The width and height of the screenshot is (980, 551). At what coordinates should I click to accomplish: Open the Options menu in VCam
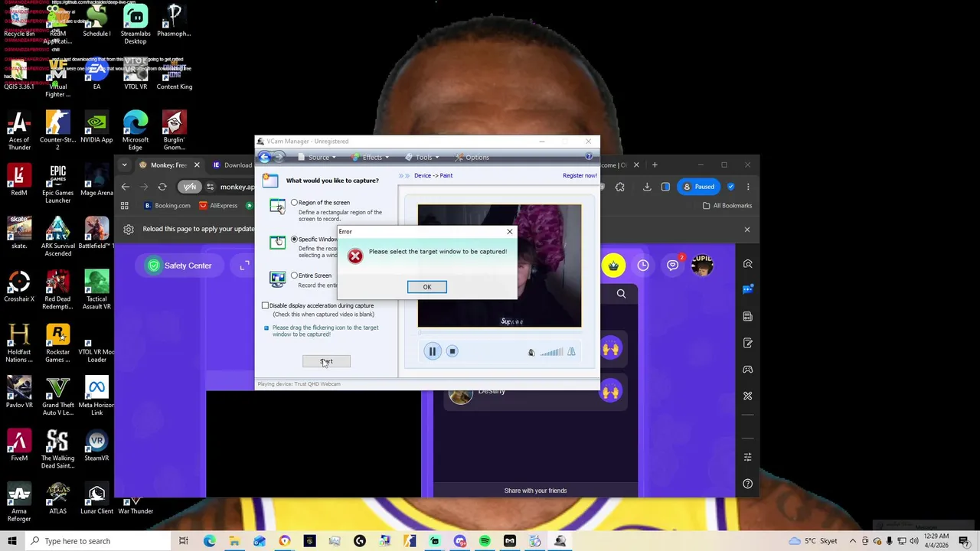472,158
